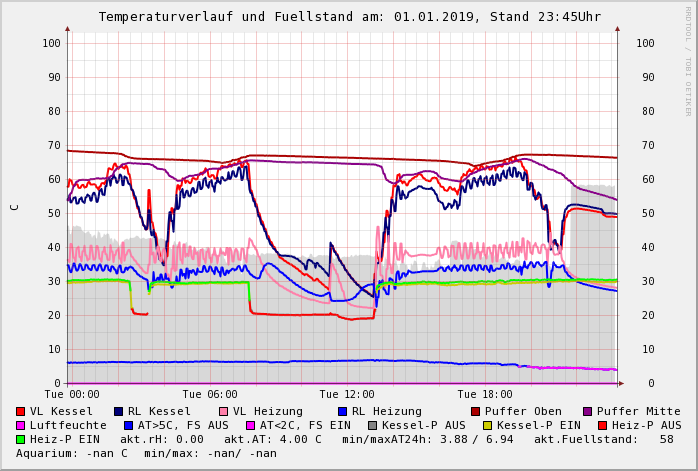
Task: Click the pink VL Heizung legend swatch
Action: point(223,412)
